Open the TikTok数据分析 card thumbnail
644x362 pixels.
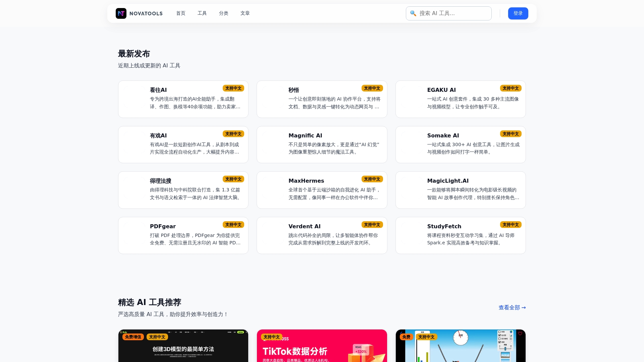tap(322, 347)
